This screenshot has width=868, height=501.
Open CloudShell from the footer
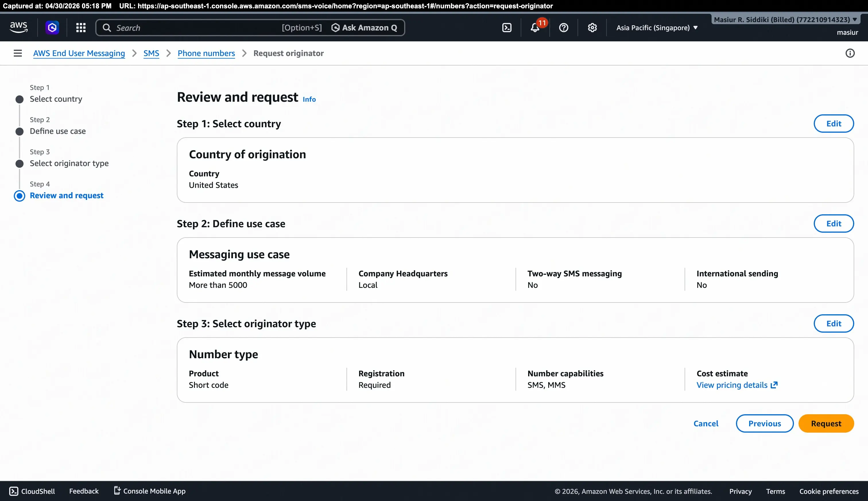click(32, 491)
